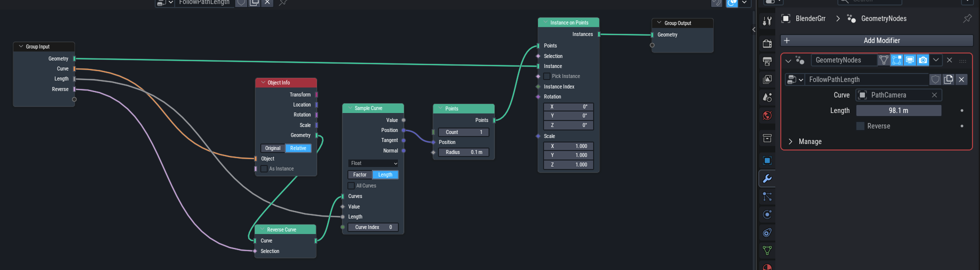
Task: Open the World properties tab
Action: pyautogui.click(x=767, y=115)
